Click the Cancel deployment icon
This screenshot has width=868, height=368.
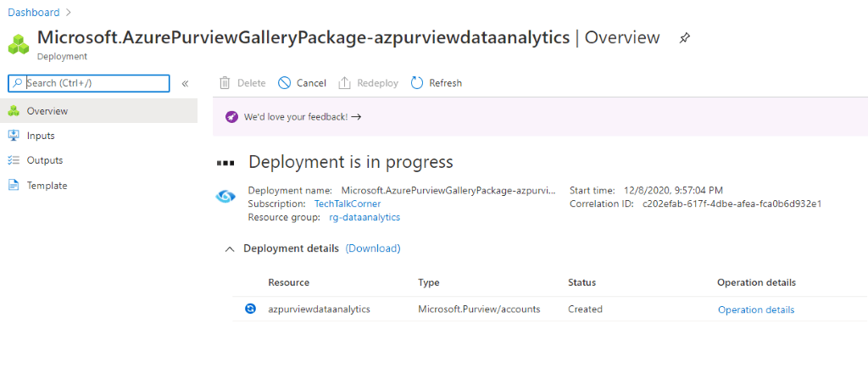pyautogui.click(x=285, y=83)
